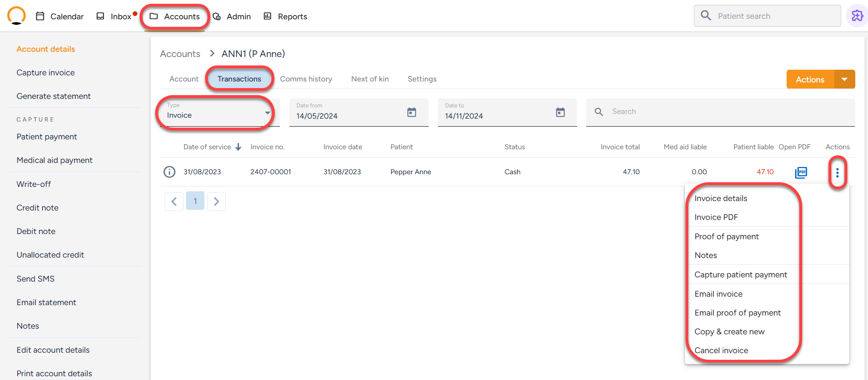Open Write-off in sidebar

tap(34, 184)
